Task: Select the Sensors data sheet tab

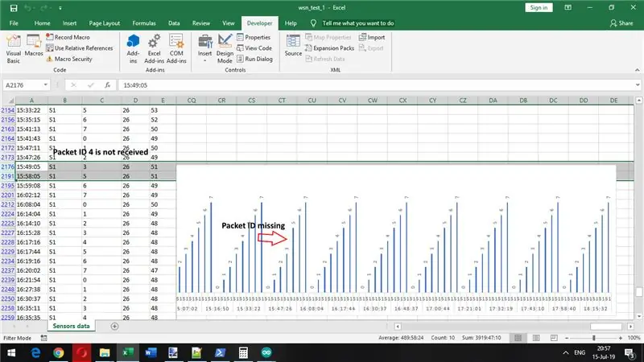Action: click(71, 326)
